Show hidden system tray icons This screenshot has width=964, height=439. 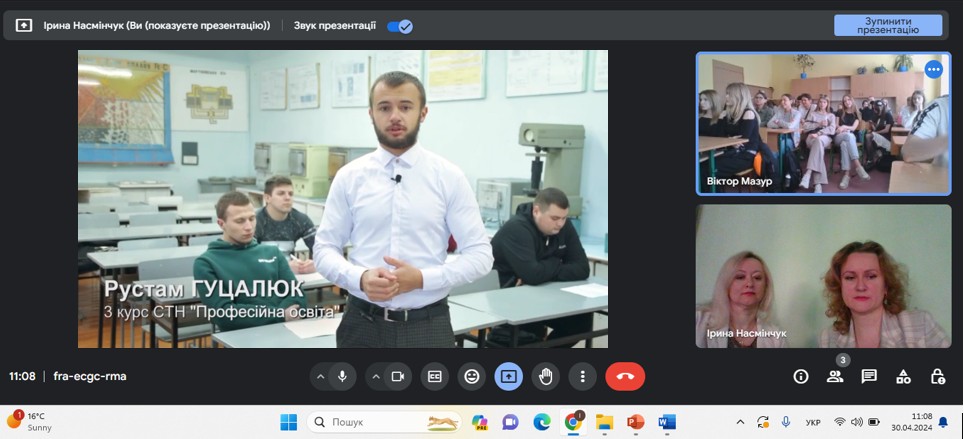740,422
